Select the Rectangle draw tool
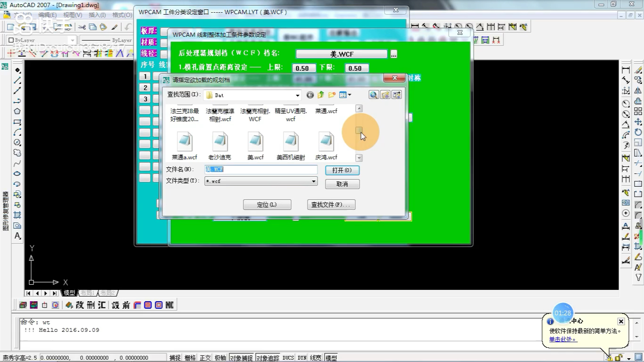 point(17,122)
